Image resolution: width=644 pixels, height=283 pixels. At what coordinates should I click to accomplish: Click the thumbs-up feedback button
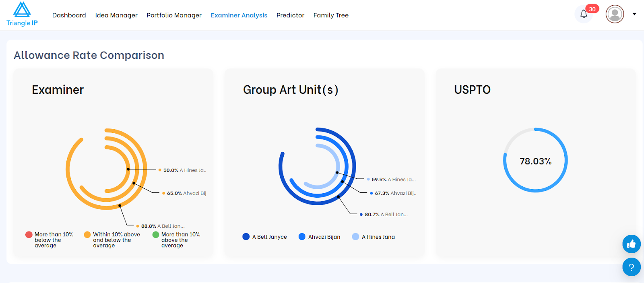[x=631, y=244]
